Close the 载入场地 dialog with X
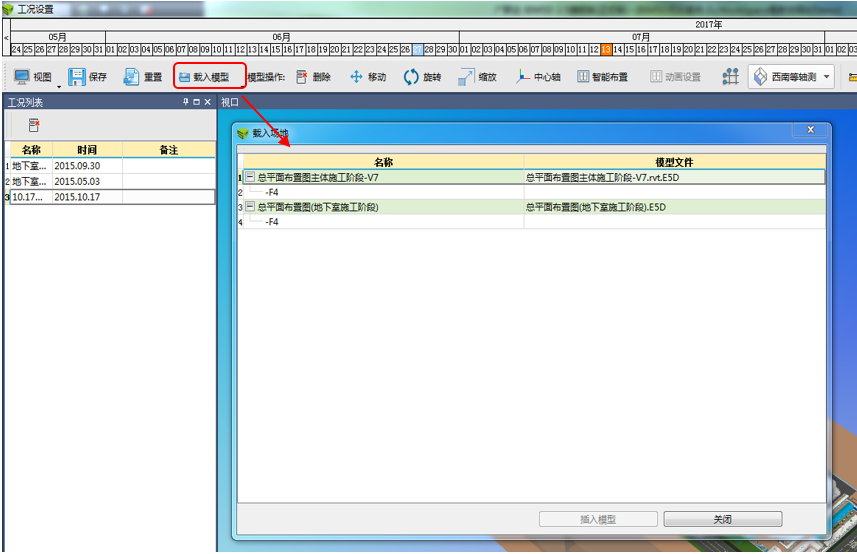 pos(811,130)
